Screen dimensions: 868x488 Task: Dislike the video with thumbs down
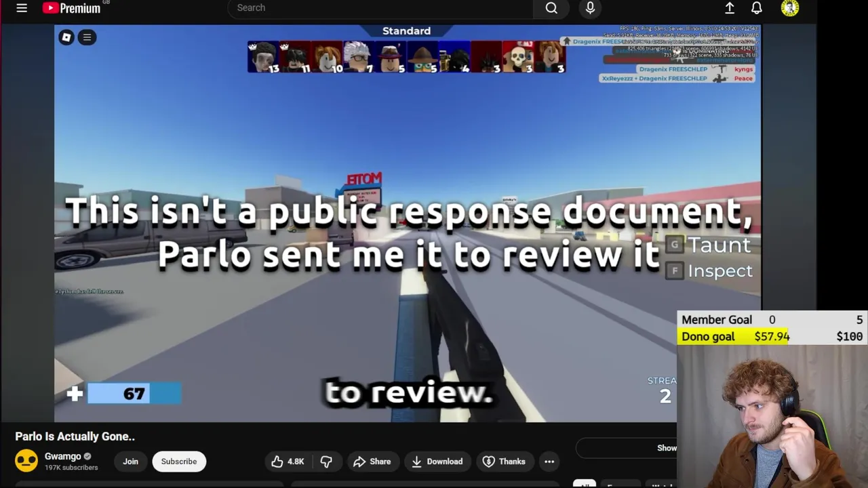click(326, 462)
